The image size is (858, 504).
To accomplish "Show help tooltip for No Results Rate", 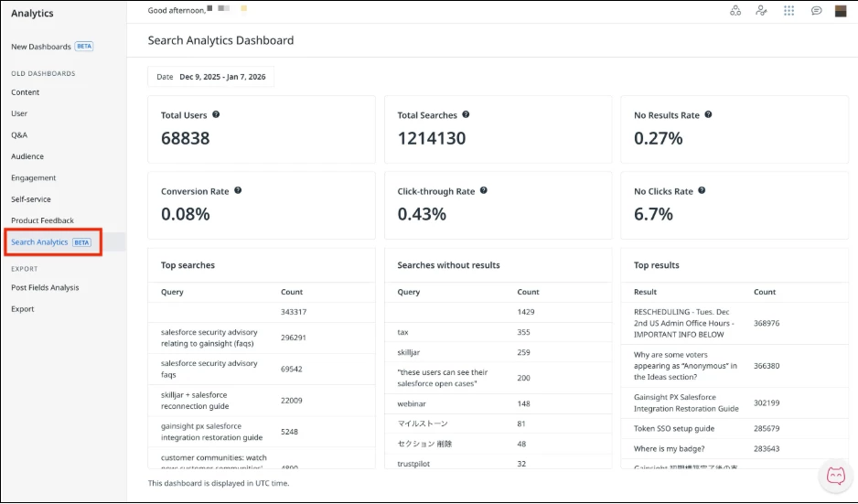I will click(708, 114).
